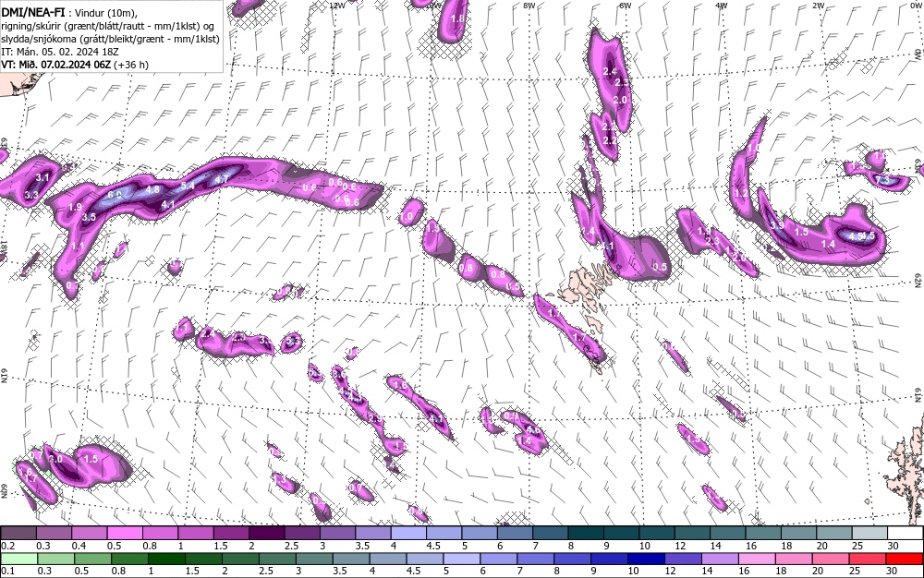Image resolution: width=924 pixels, height=578 pixels.
Task: Select the 12 mm teal rain legend swatch
Action: point(691,534)
